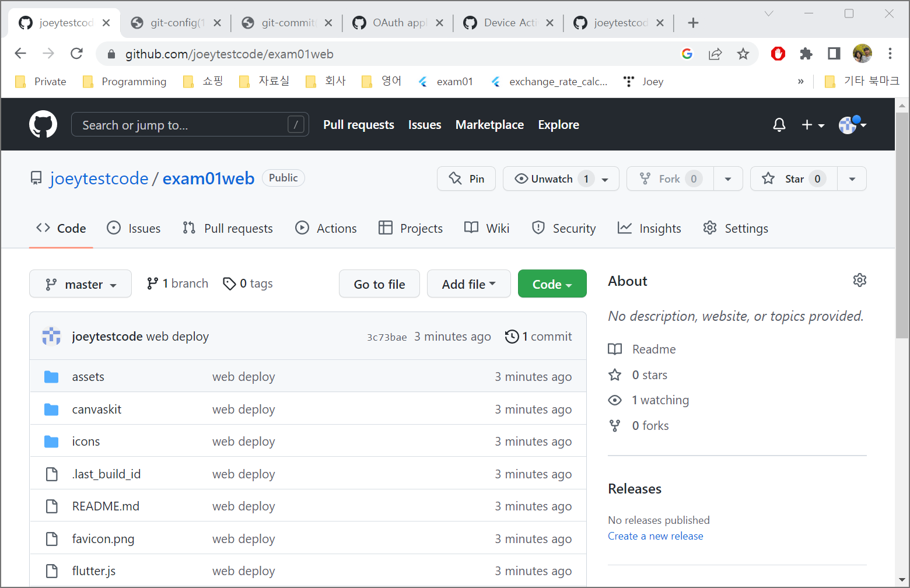910x588 pixels.
Task: Click the Fork button
Action: [670, 178]
